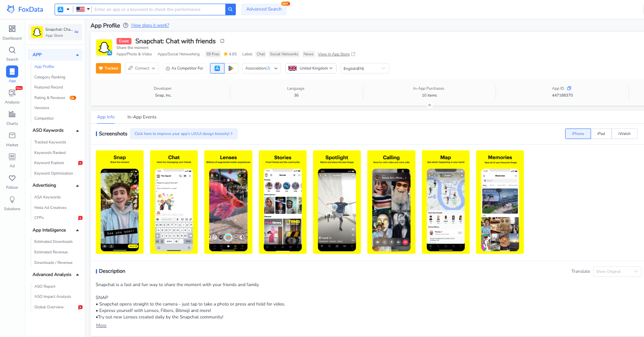Open the Search sidebar icon
Screen dimensions: 644x337
coord(12,50)
